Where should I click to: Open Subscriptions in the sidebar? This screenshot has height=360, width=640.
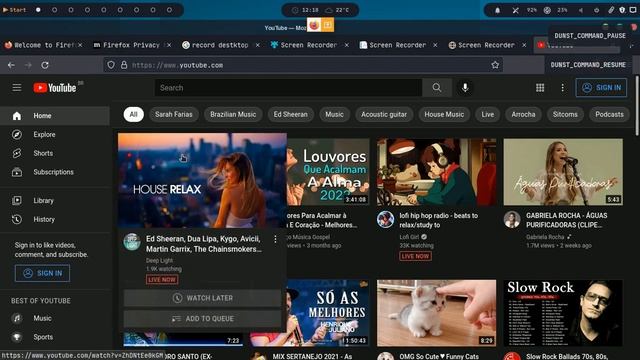pyautogui.click(x=55, y=172)
